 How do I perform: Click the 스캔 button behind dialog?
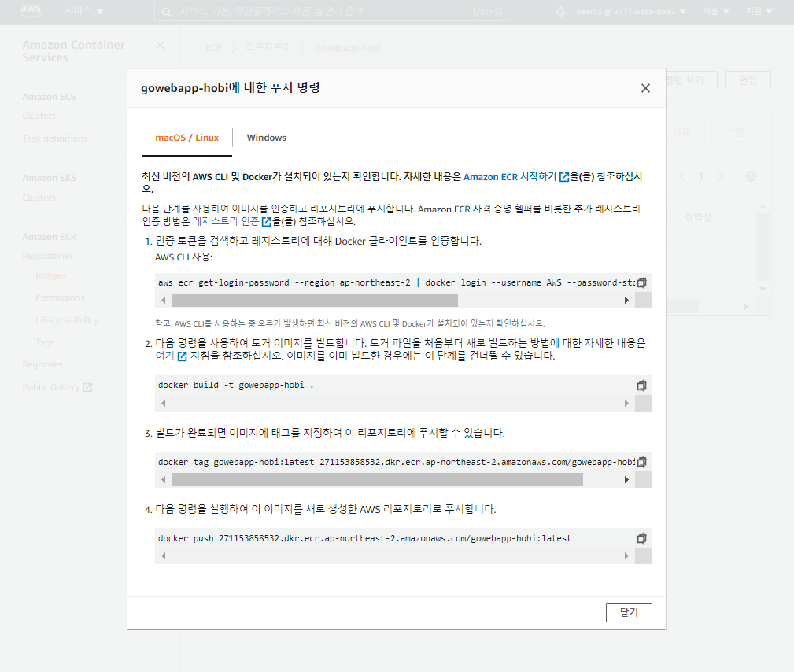734,133
